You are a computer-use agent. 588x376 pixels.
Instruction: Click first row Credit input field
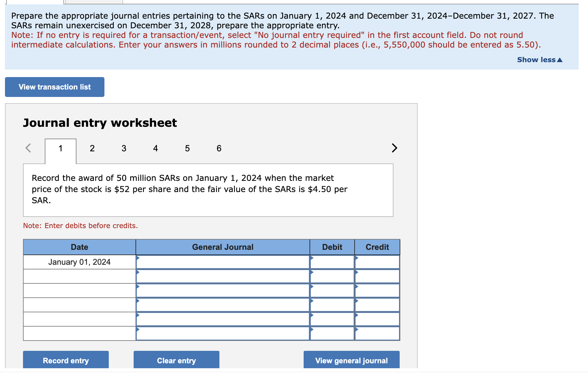377,262
